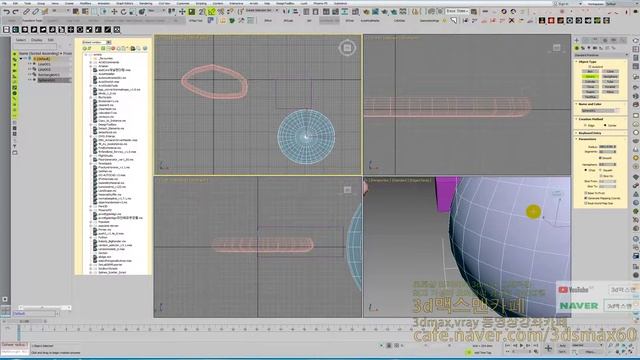The height and width of the screenshot is (360, 640).
Task: Open the Standard Primitives dropdown
Action: pos(600,55)
